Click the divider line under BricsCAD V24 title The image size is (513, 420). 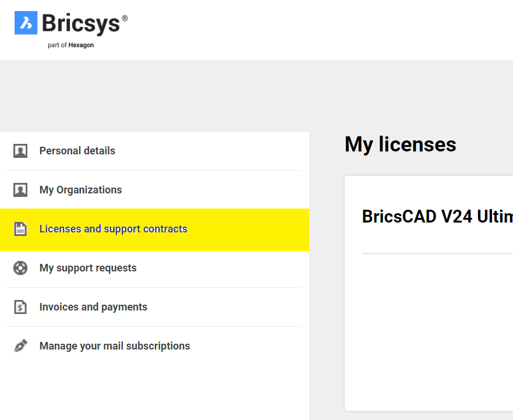437,253
